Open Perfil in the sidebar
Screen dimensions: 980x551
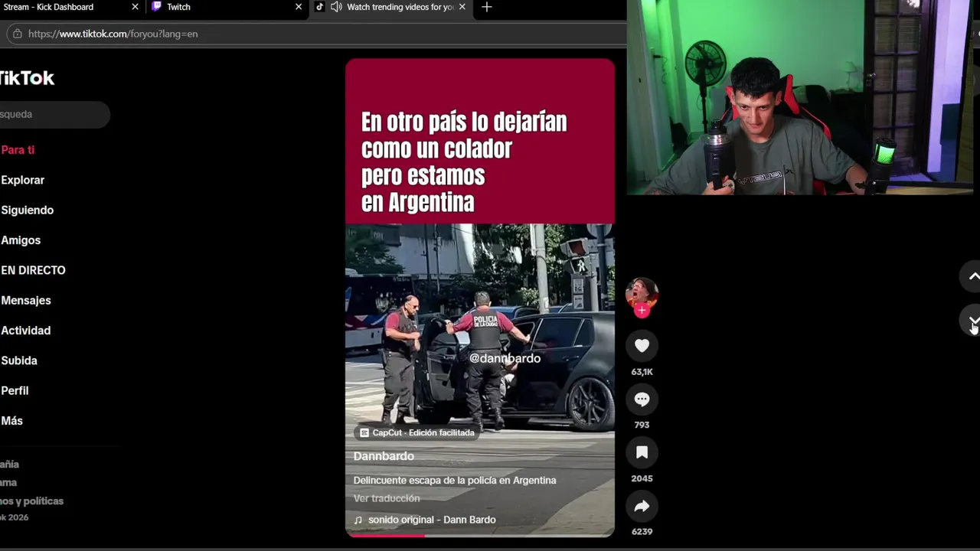15,390
